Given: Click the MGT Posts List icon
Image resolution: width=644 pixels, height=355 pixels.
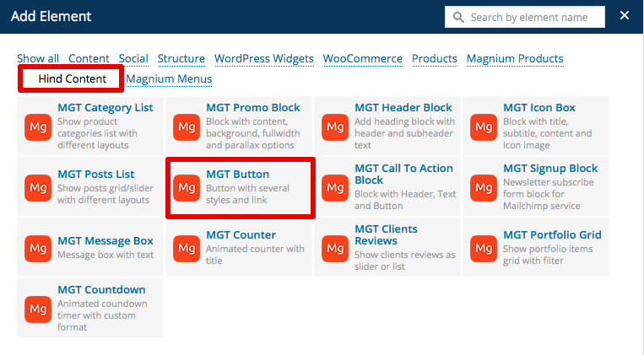Looking at the screenshot, I should (38, 187).
